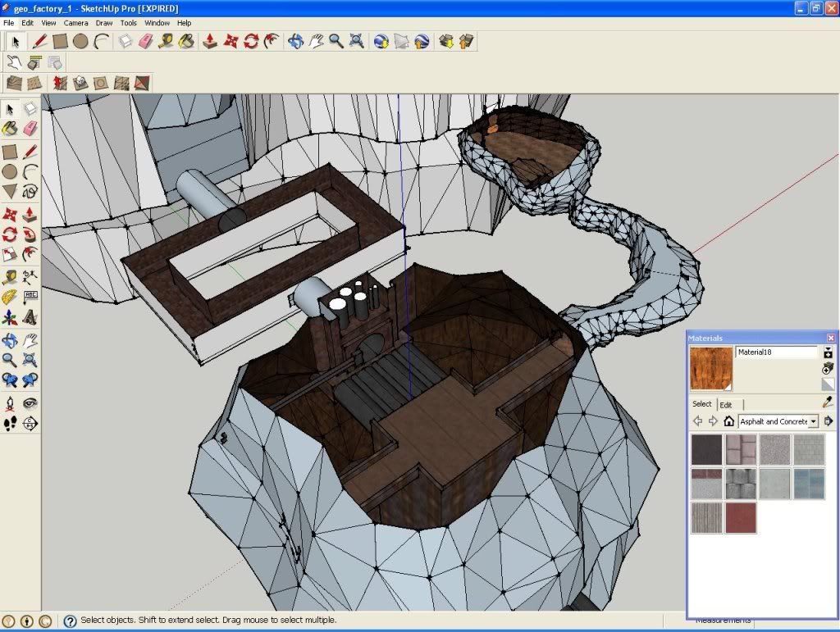
Task: Select the Walk footprints tool
Action: [10, 423]
